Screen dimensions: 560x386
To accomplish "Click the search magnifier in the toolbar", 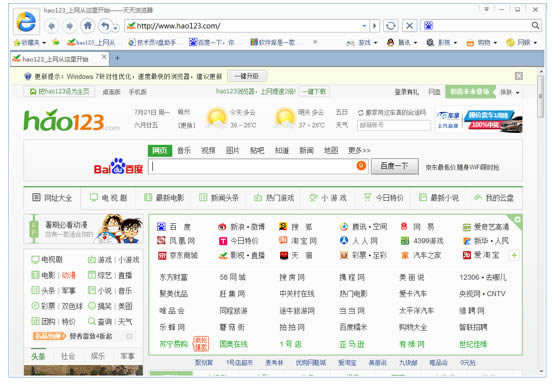I will click(x=535, y=25).
